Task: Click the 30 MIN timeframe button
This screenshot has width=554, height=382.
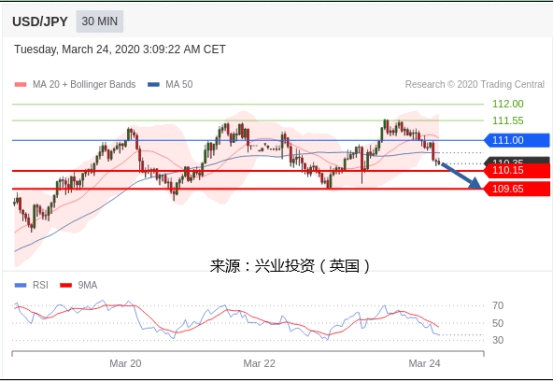Action: tap(100, 21)
